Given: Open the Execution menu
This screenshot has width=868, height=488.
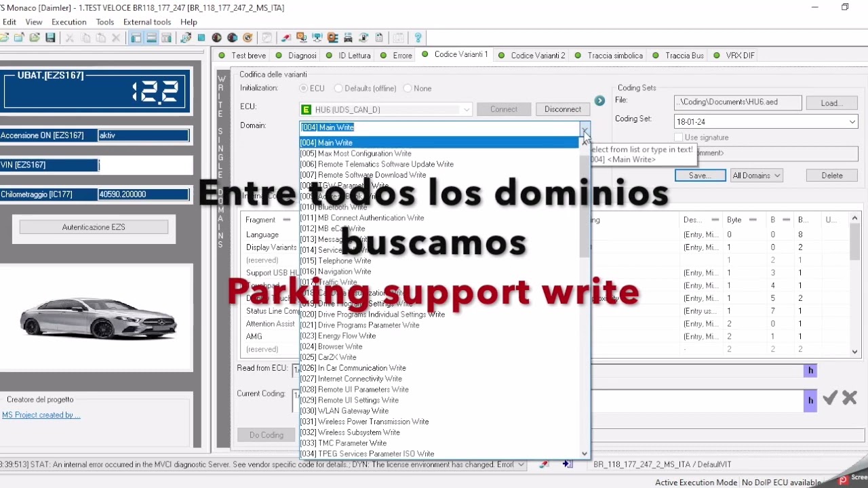Looking at the screenshot, I should tap(69, 22).
